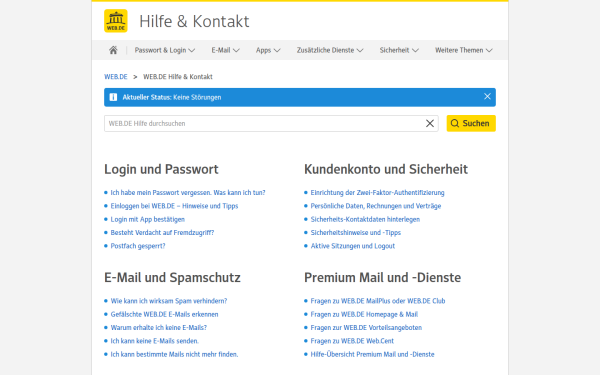600x375 pixels.
Task: Expand the Weitere Themen menu
Action: tap(463, 50)
